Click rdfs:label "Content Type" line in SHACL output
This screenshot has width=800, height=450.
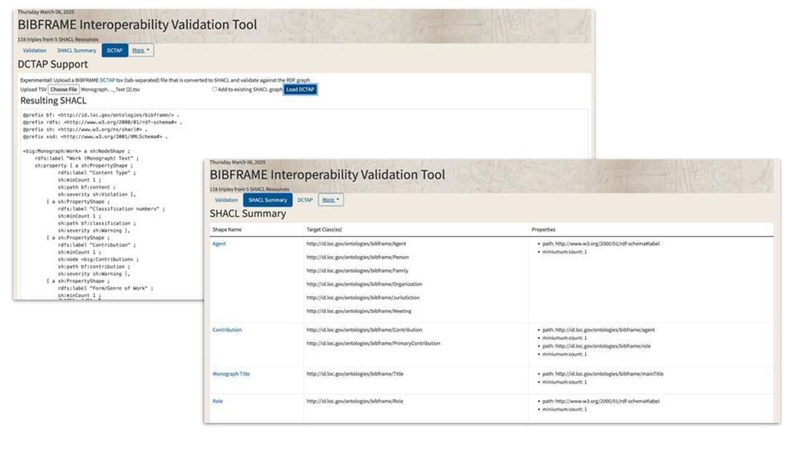96,173
